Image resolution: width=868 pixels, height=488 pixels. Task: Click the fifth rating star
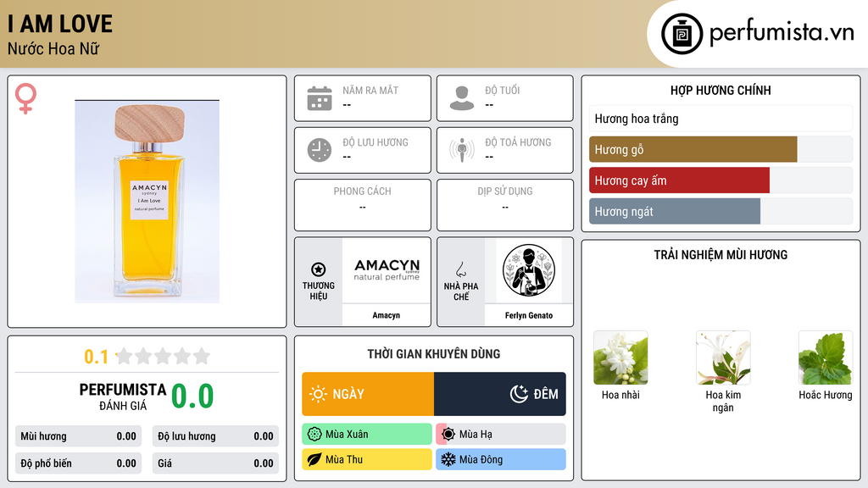pos(202,356)
